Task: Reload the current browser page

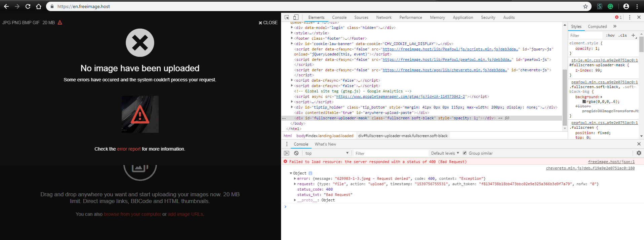Action: (28, 6)
